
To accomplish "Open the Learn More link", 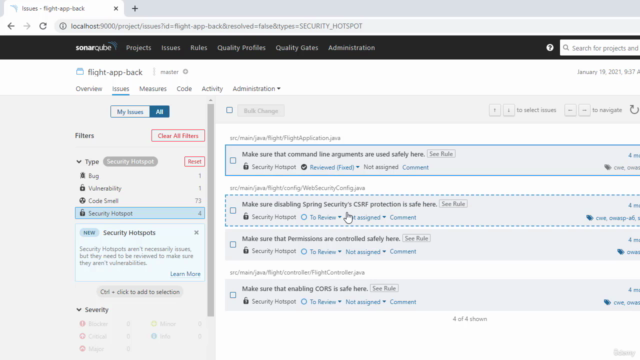I will click(x=185, y=274).
